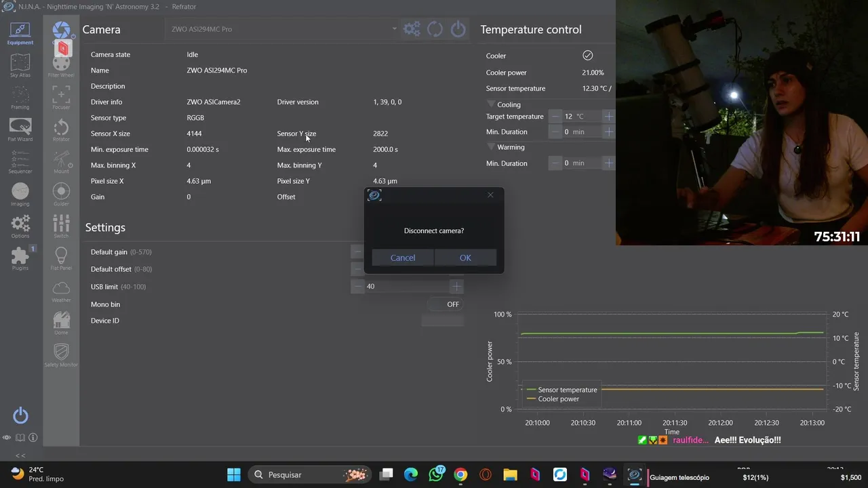Screen dimensions: 868x488
Task: Click the eye icon at sidebar bottom
Action: [x=7, y=438]
